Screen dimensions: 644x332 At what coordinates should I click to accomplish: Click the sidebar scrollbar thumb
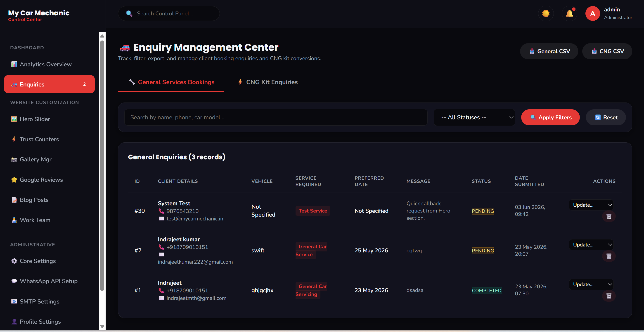[102, 166]
